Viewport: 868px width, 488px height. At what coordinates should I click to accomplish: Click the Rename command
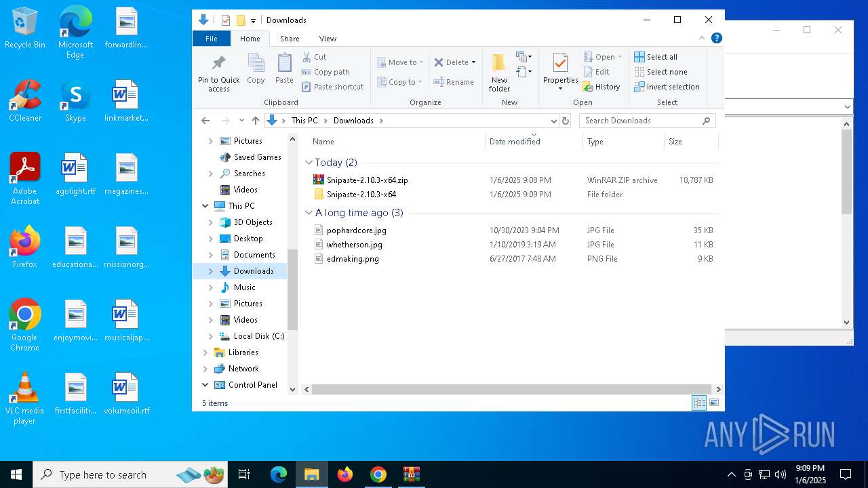click(454, 82)
